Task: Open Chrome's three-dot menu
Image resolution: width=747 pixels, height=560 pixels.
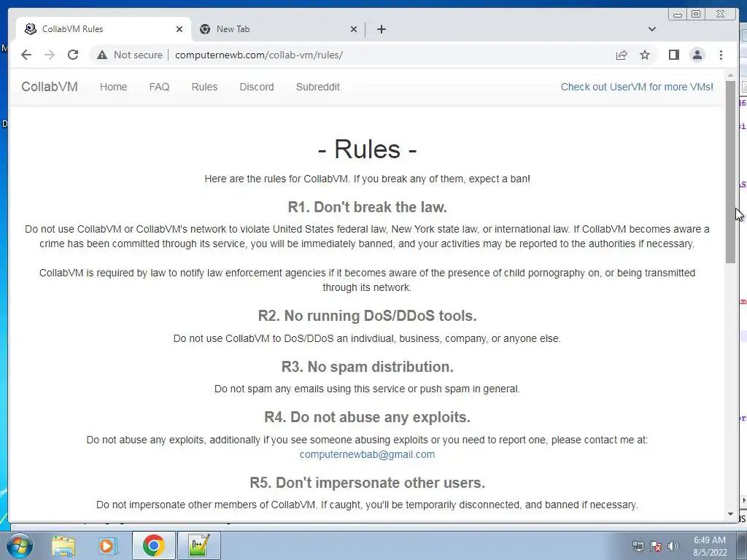Action: 721,55
